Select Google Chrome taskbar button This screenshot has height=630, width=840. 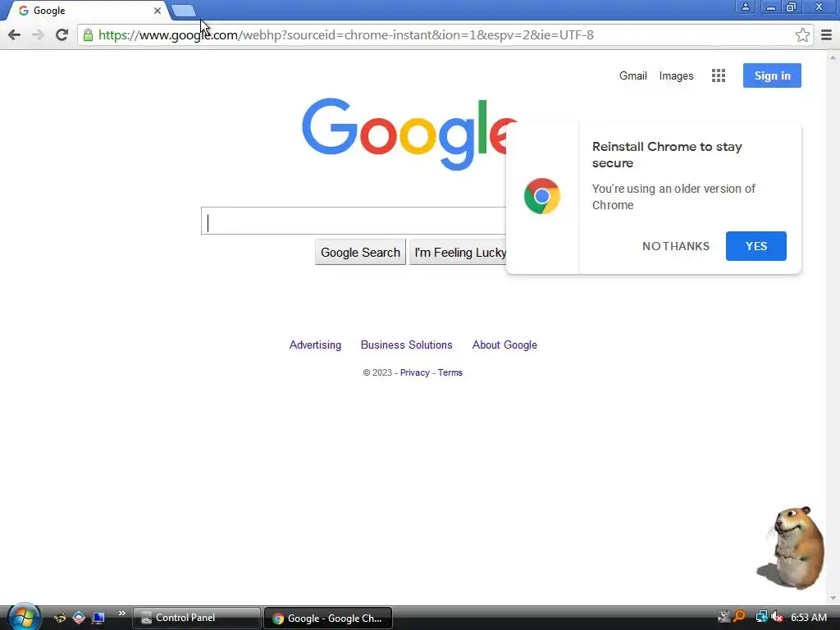click(x=328, y=619)
